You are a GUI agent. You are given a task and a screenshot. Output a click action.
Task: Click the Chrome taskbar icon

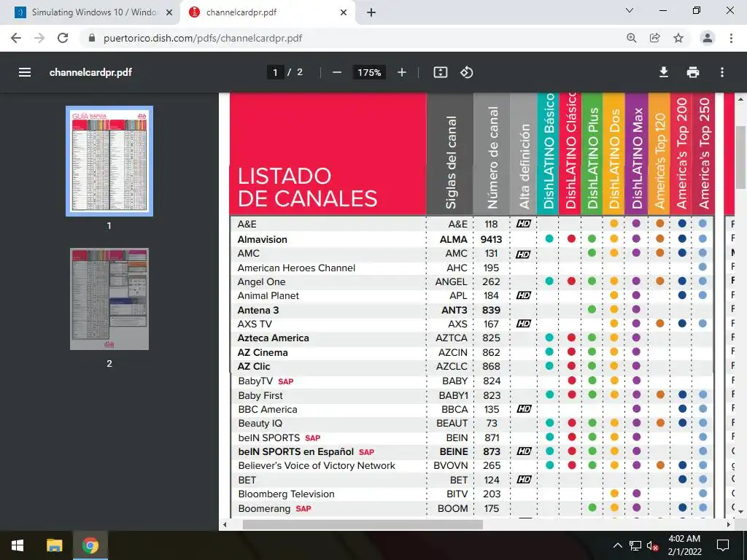click(x=90, y=545)
